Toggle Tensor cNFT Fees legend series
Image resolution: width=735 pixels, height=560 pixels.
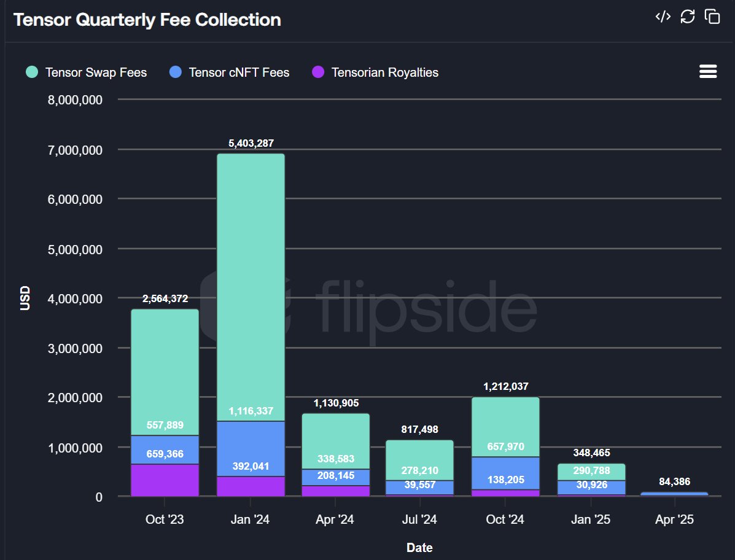tap(230, 72)
